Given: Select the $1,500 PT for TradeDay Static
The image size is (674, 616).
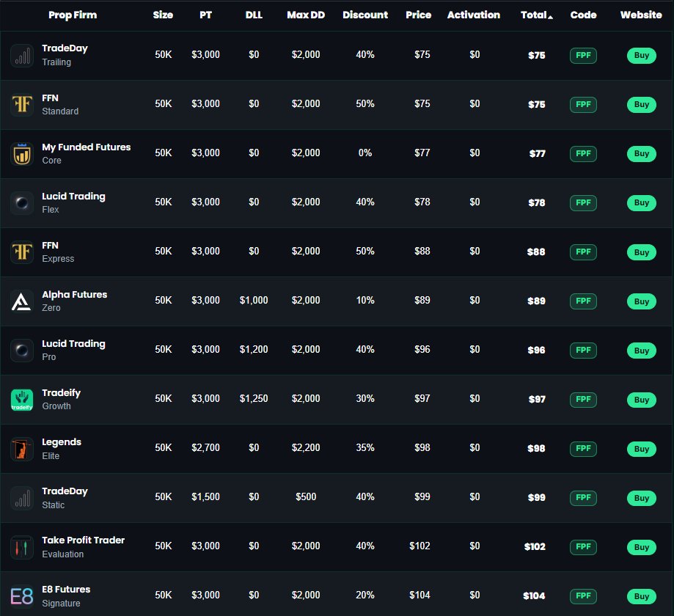Looking at the screenshot, I should (205, 497).
